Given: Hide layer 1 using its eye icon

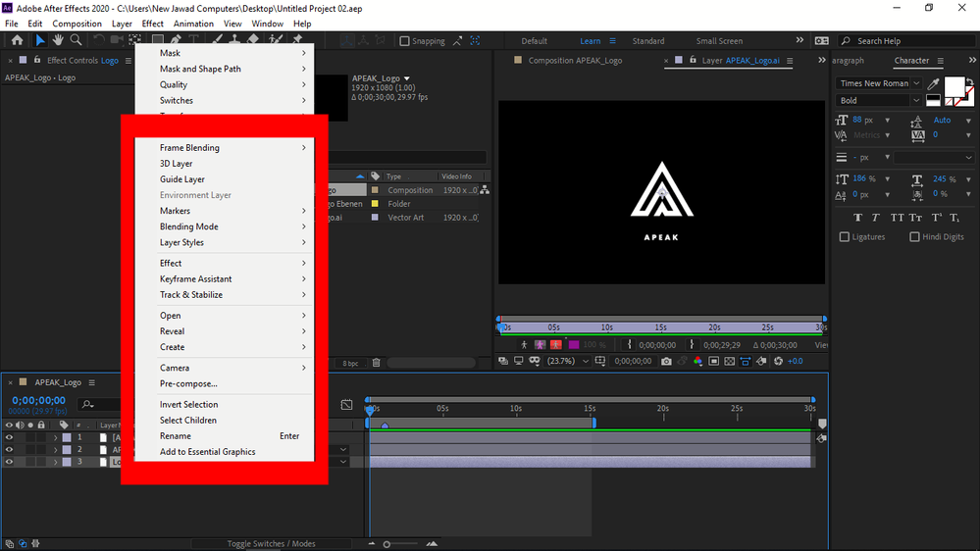Looking at the screenshot, I should click(9, 437).
